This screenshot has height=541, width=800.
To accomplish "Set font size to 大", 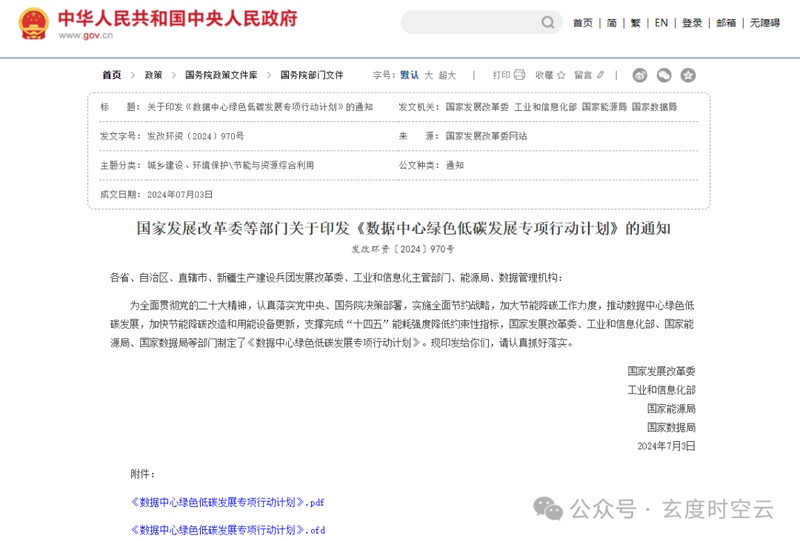I will tap(429, 75).
